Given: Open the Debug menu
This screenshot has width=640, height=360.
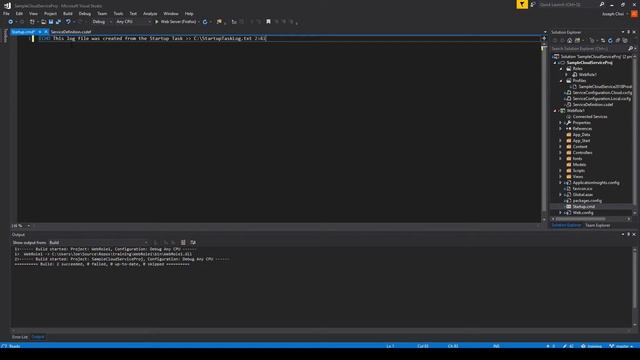Looking at the screenshot, I should tap(85, 13).
